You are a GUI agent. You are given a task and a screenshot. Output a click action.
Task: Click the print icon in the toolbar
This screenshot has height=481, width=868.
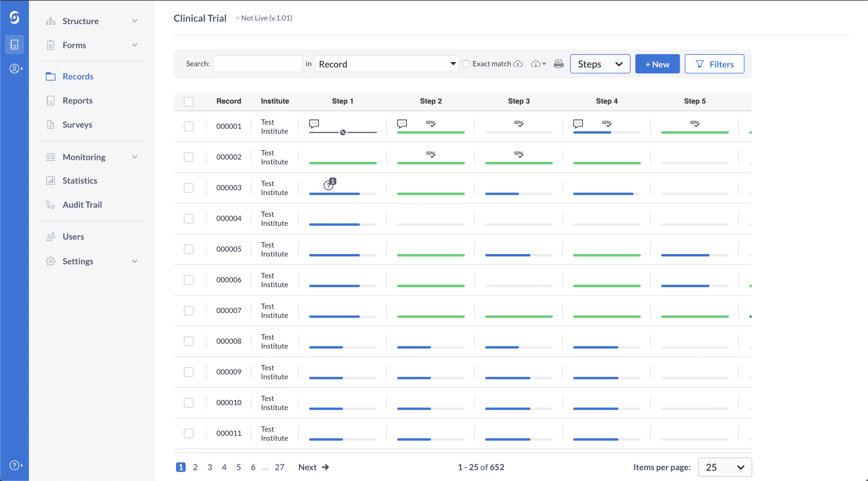pyautogui.click(x=557, y=63)
